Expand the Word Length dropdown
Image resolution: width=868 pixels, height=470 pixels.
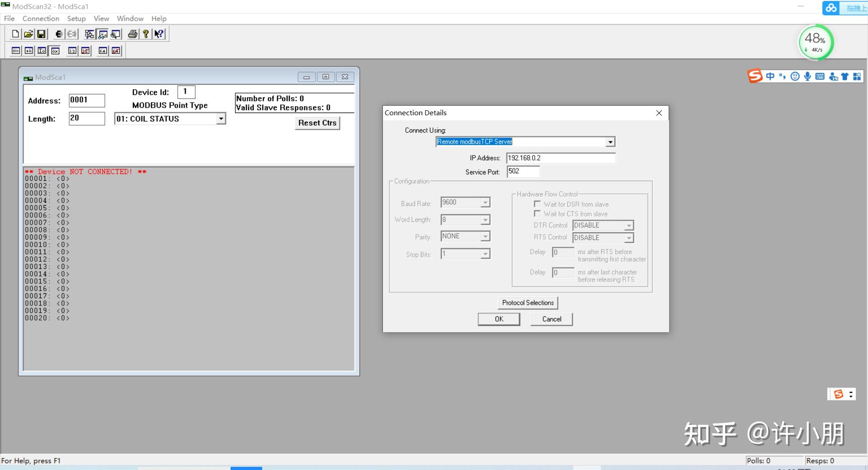[x=485, y=220]
